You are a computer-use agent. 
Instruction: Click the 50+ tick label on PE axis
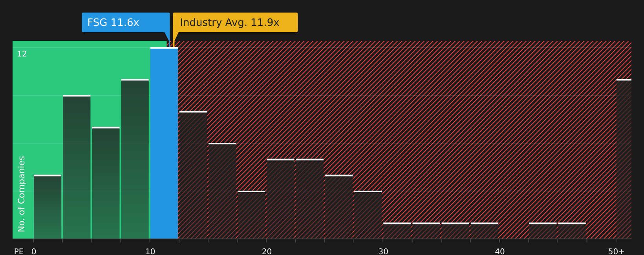pyautogui.click(x=617, y=251)
